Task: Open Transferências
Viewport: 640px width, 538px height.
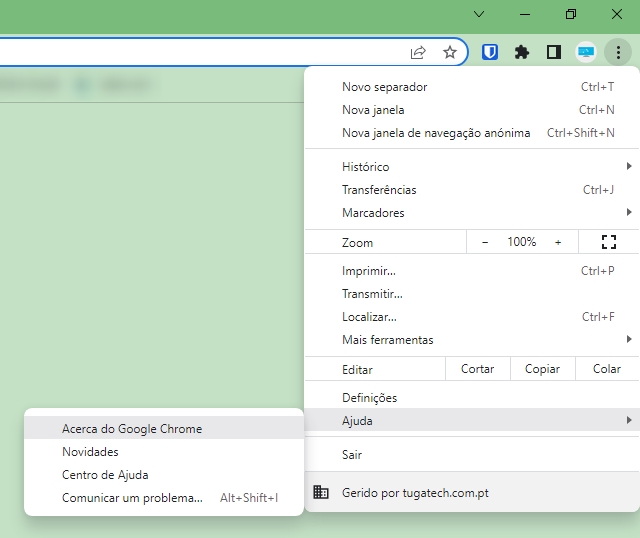Action: tap(472, 190)
